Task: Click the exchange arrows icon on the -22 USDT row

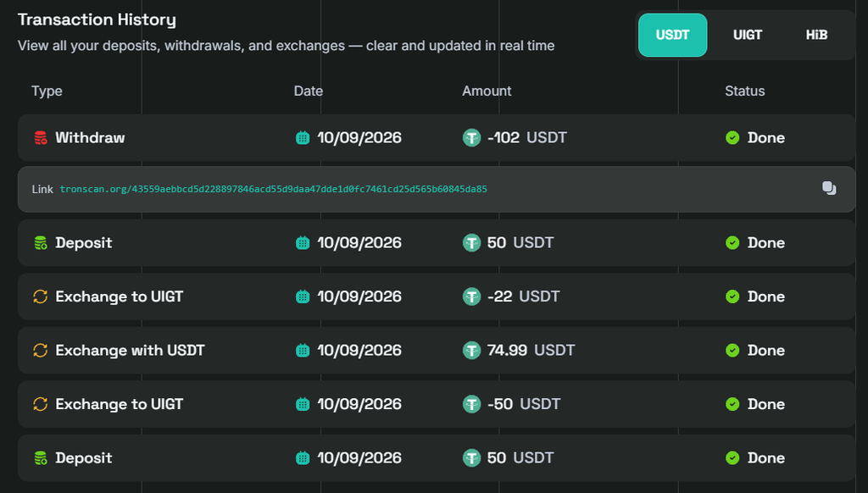Action: [x=41, y=296]
